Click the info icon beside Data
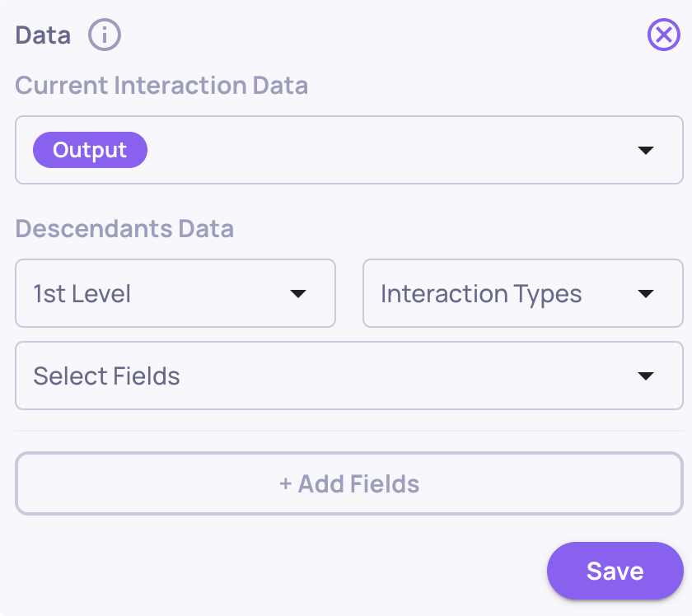Screen dimensions: 692x616 105,35
